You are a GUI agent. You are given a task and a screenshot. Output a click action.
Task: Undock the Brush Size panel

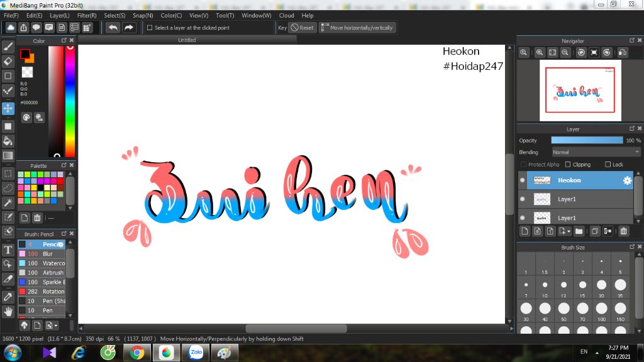pos(631,246)
